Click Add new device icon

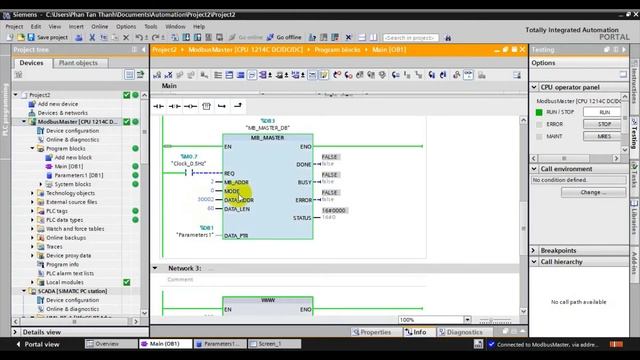click(32, 104)
